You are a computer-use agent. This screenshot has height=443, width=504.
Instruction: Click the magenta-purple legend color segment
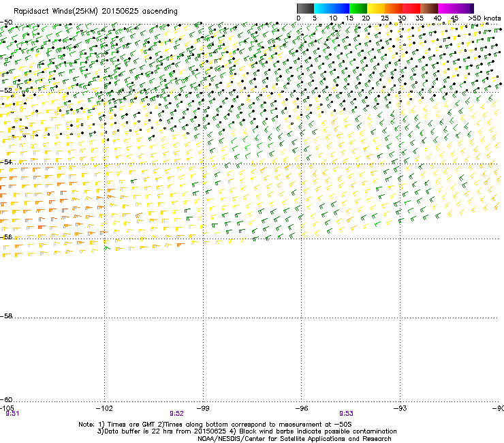click(x=456, y=8)
